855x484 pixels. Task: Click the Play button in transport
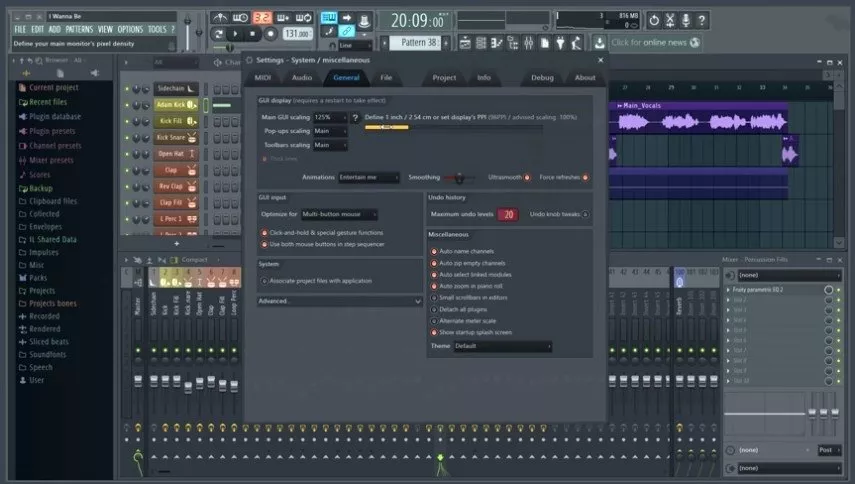pyautogui.click(x=235, y=34)
